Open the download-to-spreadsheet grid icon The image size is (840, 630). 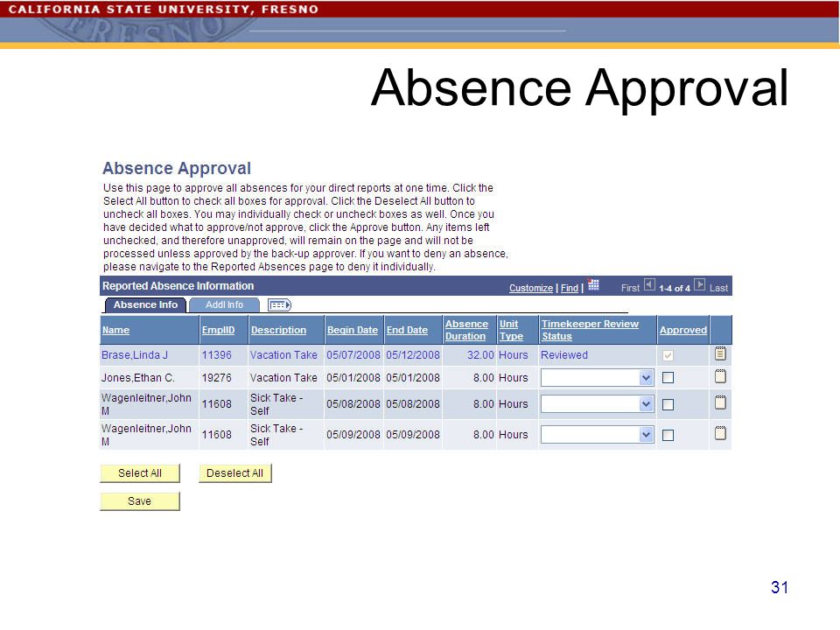coord(593,284)
